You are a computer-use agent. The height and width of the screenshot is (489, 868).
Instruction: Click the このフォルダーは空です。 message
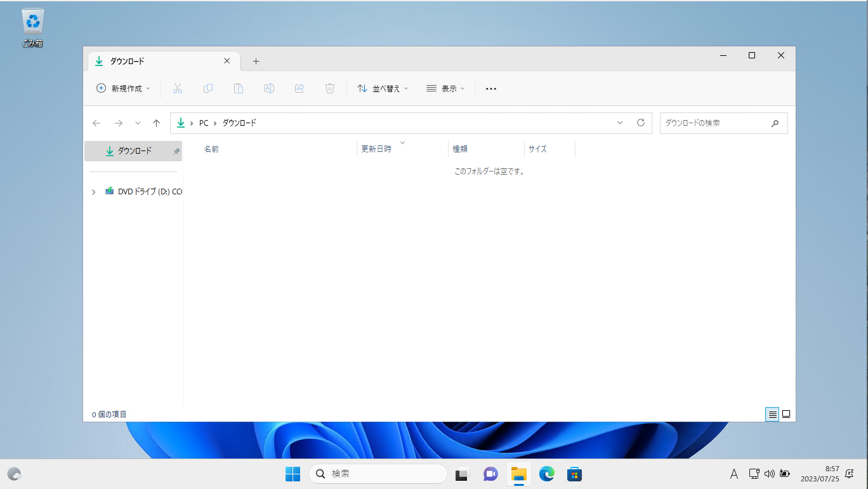(490, 171)
